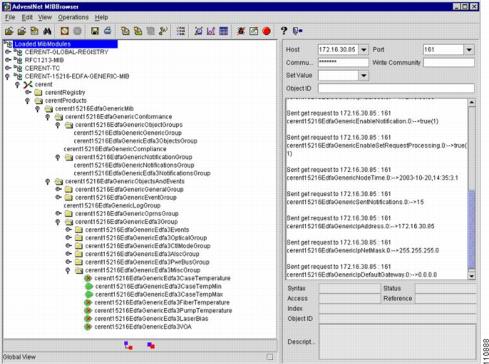Click cerent15216EdfaGenericIpNetMask result line
489x364 pixels.
363,250
